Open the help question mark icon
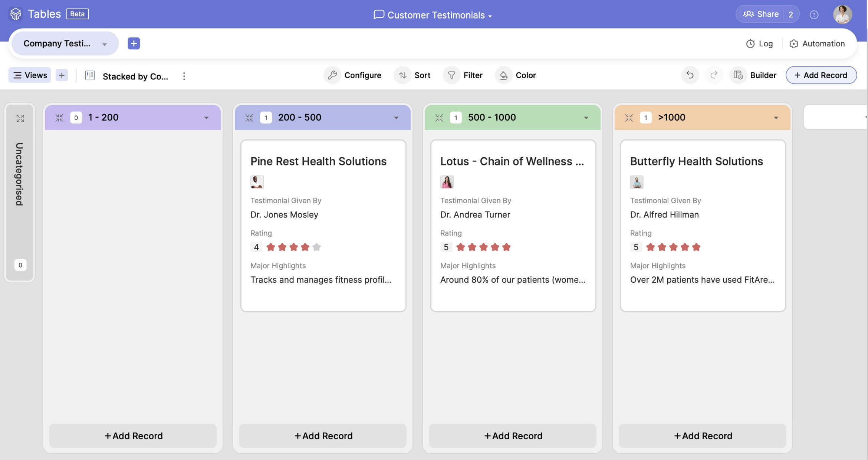This screenshot has height=460, width=868. (x=814, y=15)
